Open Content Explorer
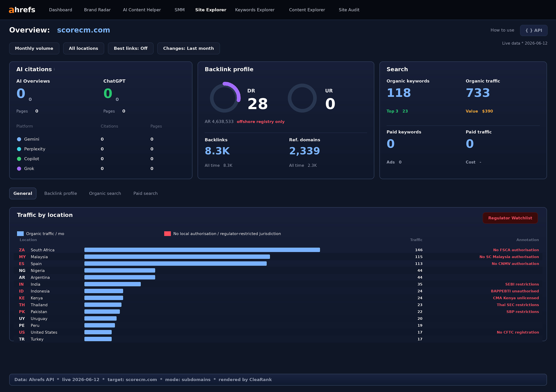Image resolution: width=556 pixels, height=392 pixels. pos(307,10)
